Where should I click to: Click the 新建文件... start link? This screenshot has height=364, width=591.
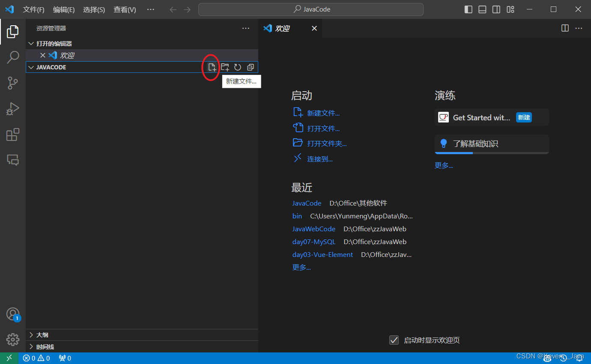(323, 113)
